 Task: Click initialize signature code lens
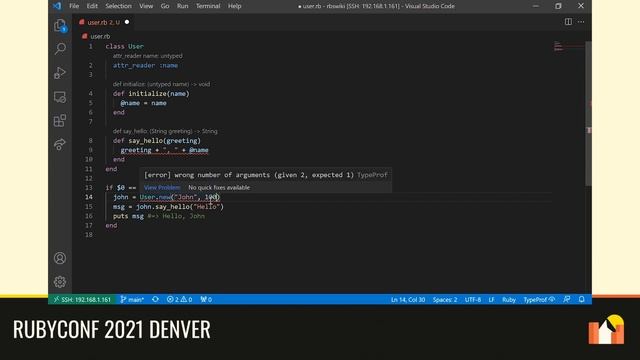161,84
